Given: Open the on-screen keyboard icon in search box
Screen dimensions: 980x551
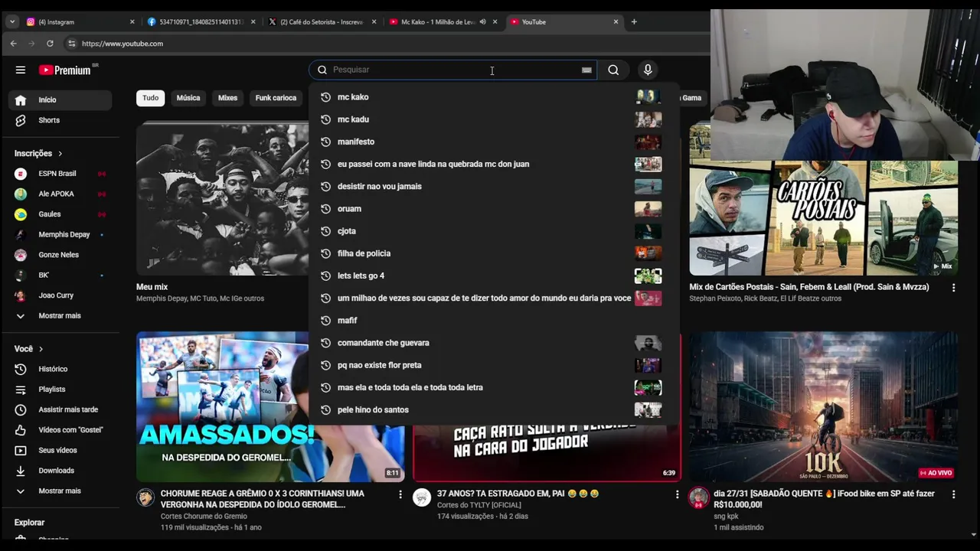Looking at the screenshot, I should (x=586, y=70).
